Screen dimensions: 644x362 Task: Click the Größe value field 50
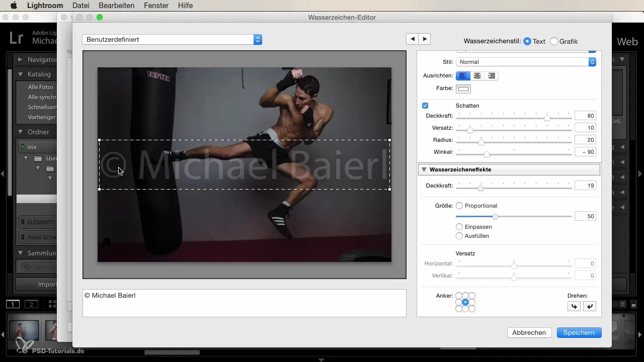click(x=585, y=216)
